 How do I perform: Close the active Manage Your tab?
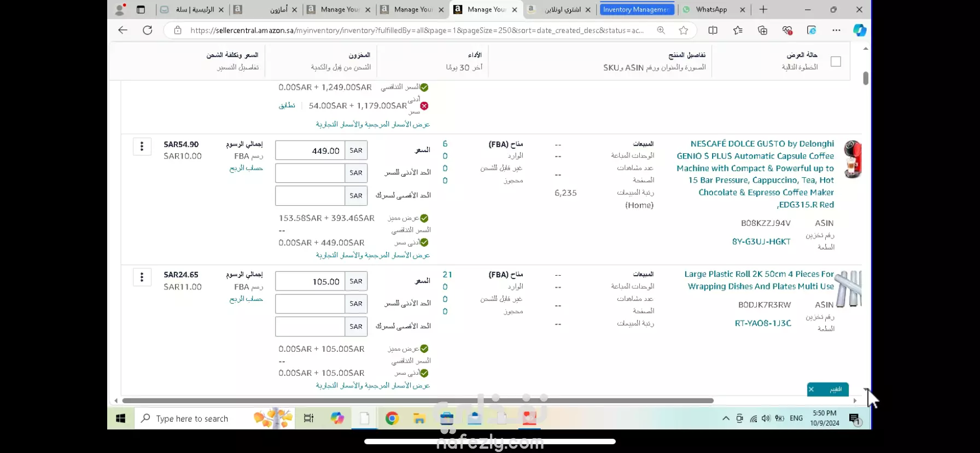(x=515, y=10)
